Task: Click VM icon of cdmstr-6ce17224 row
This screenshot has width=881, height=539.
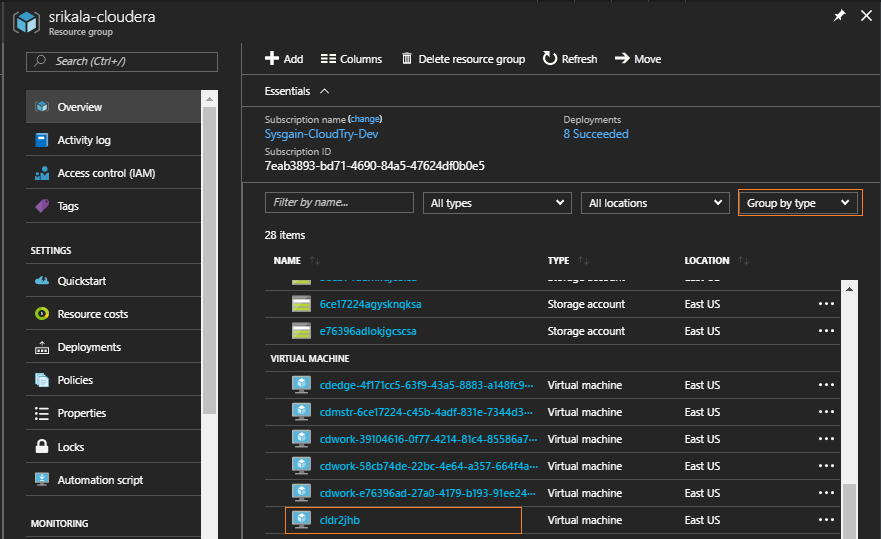Action: point(302,411)
